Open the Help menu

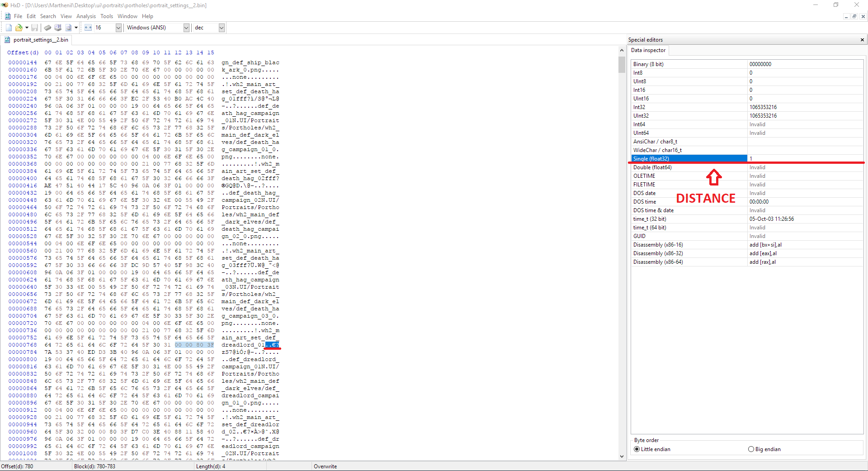click(147, 16)
